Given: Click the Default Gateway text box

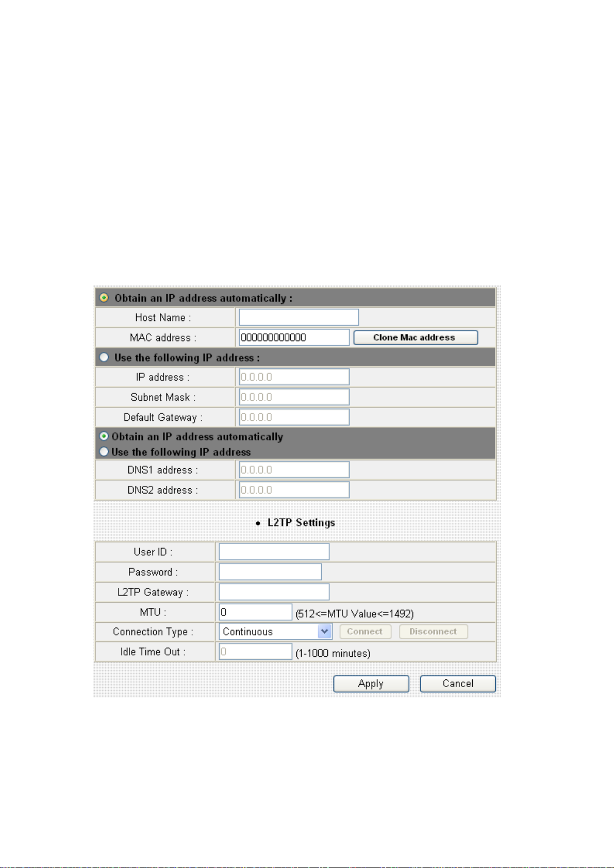Looking at the screenshot, I should coord(294,417).
